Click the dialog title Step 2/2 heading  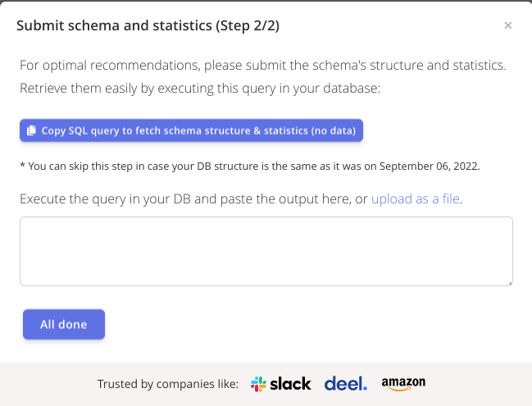click(148, 25)
